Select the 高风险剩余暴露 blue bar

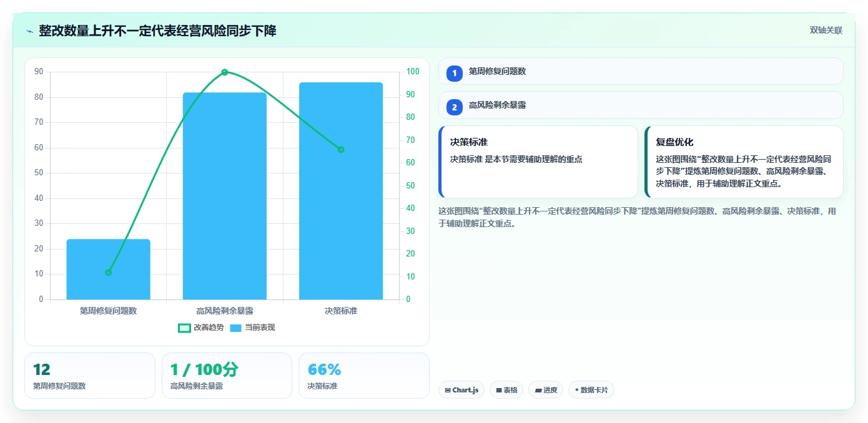(x=225, y=196)
